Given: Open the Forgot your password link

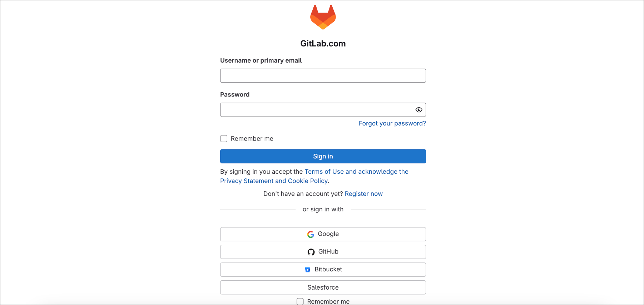Looking at the screenshot, I should 392,123.
